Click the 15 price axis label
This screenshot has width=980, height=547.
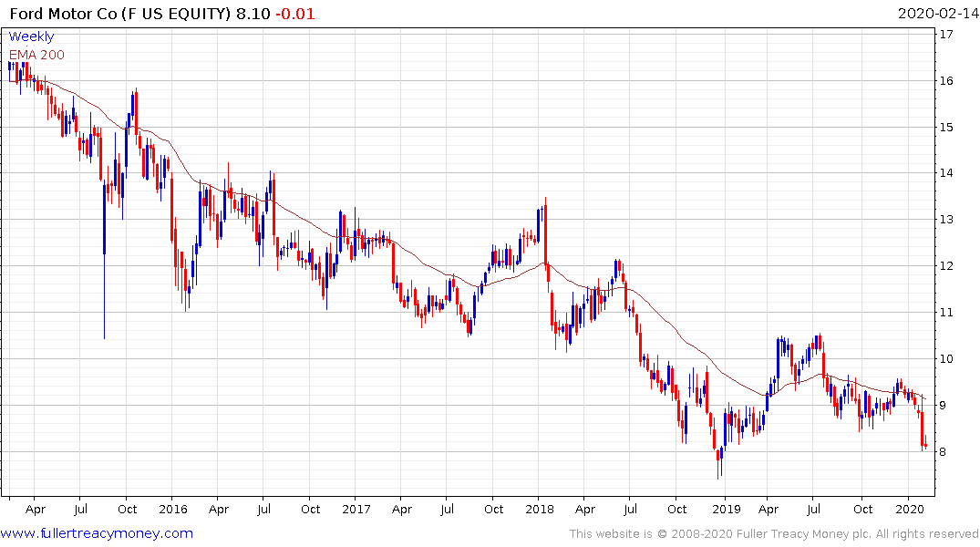click(946, 127)
